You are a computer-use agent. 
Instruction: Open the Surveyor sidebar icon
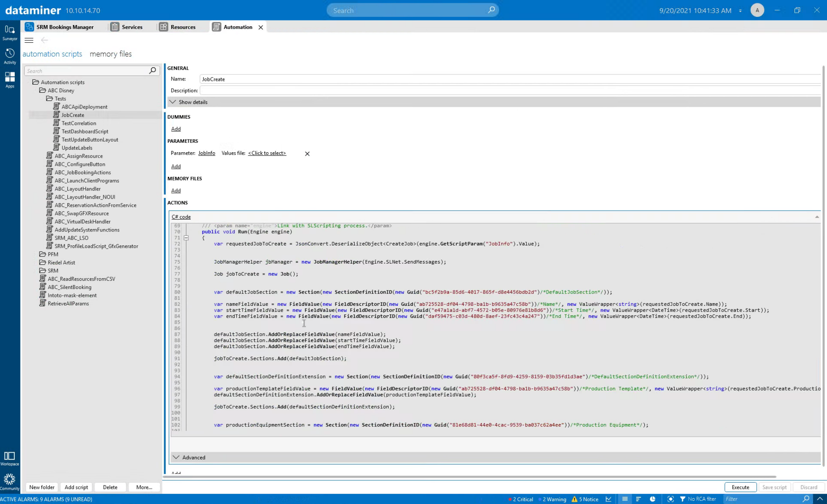pyautogui.click(x=9, y=32)
